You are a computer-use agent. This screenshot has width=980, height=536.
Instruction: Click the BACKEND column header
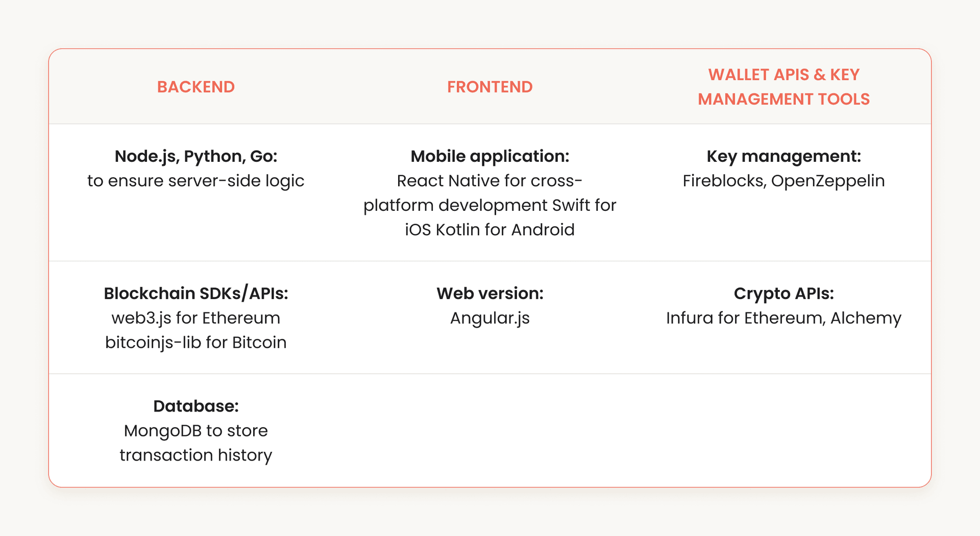pyautogui.click(x=195, y=87)
